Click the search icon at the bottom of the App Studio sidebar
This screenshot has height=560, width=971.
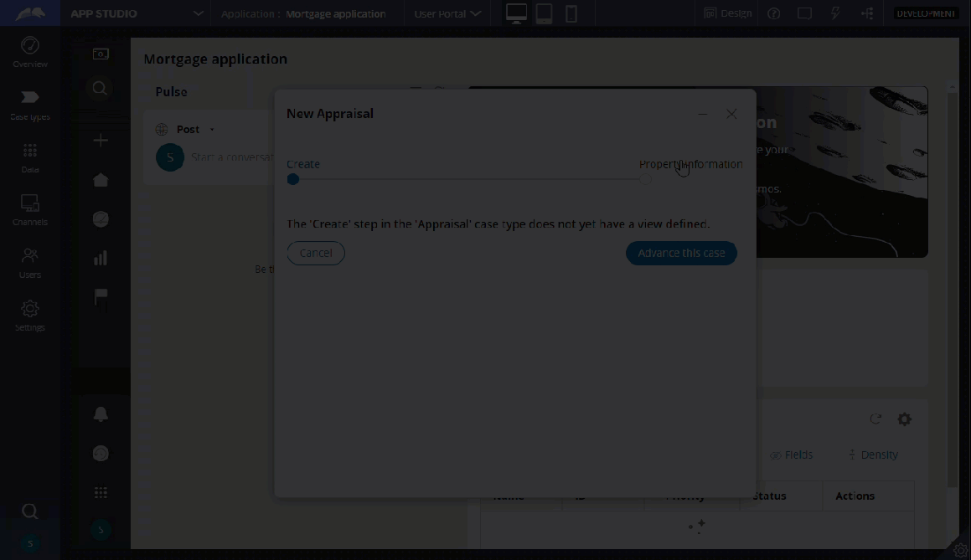[29, 511]
